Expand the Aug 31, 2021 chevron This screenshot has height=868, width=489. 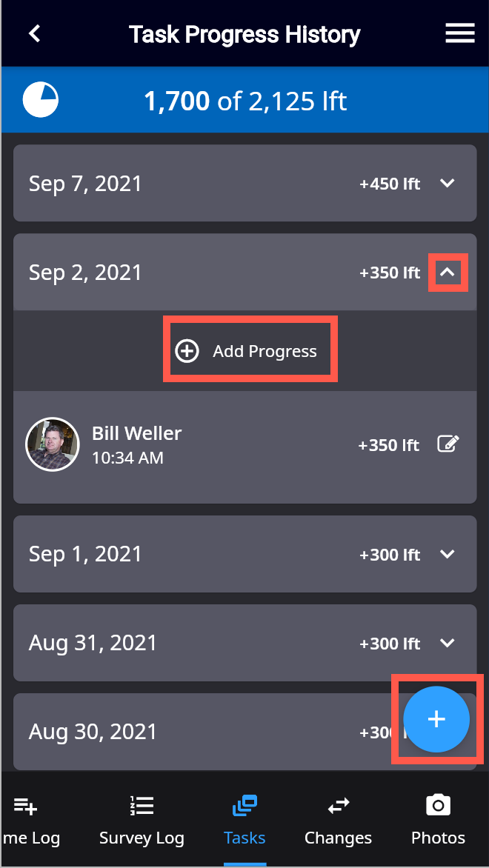click(447, 643)
